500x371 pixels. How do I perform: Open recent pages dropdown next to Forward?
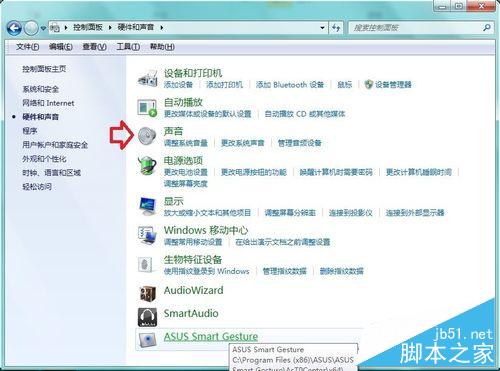[x=43, y=28]
